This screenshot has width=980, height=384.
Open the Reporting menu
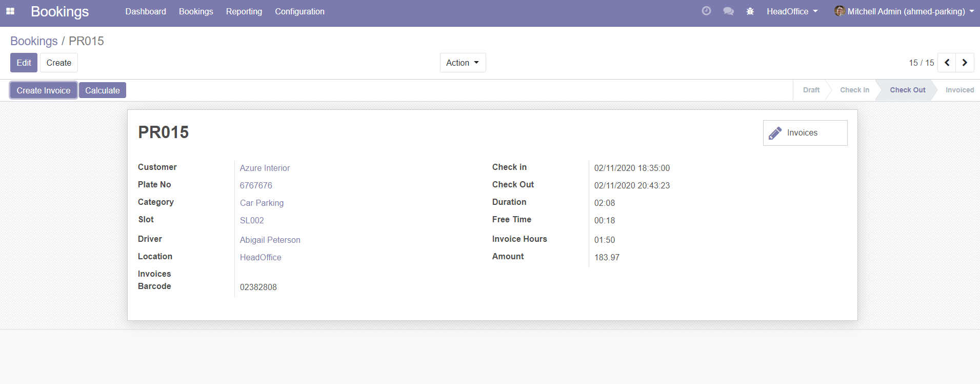244,11
